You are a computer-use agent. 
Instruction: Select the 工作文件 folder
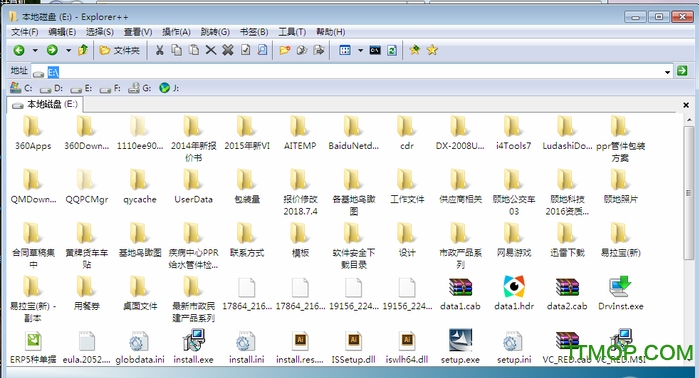coord(407,186)
